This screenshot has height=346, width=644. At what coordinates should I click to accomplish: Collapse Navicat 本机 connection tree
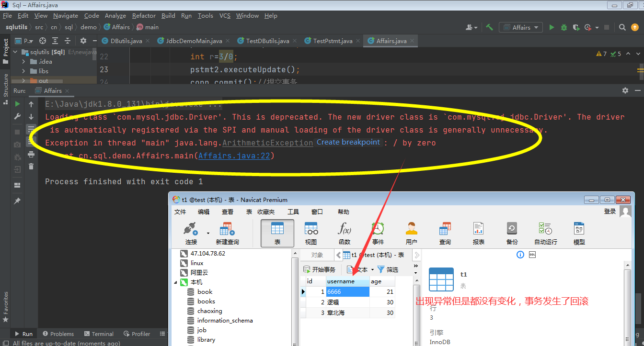coord(175,282)
